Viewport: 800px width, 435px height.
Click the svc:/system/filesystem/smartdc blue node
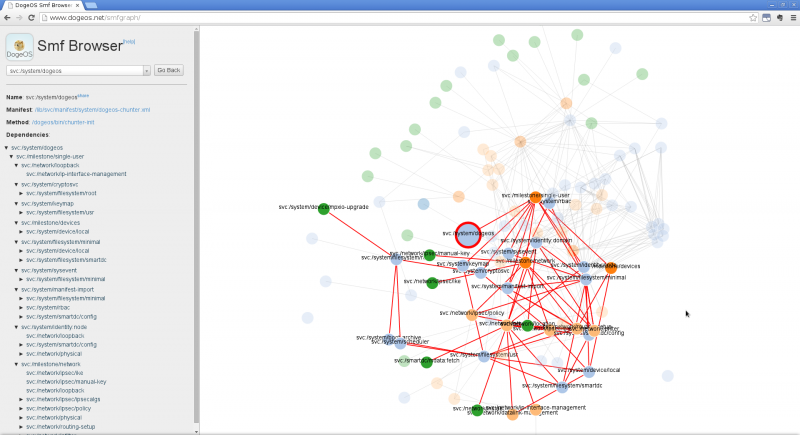coord(562,387)
